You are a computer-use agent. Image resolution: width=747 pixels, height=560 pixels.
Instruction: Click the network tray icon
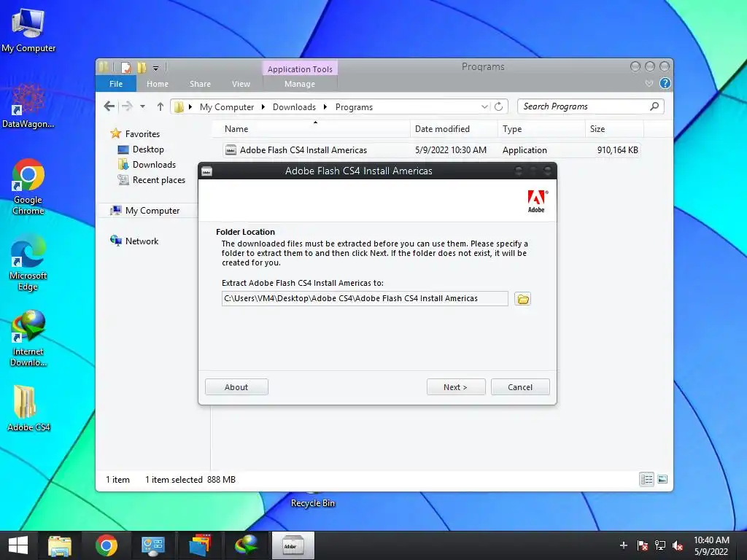(659, 545)
